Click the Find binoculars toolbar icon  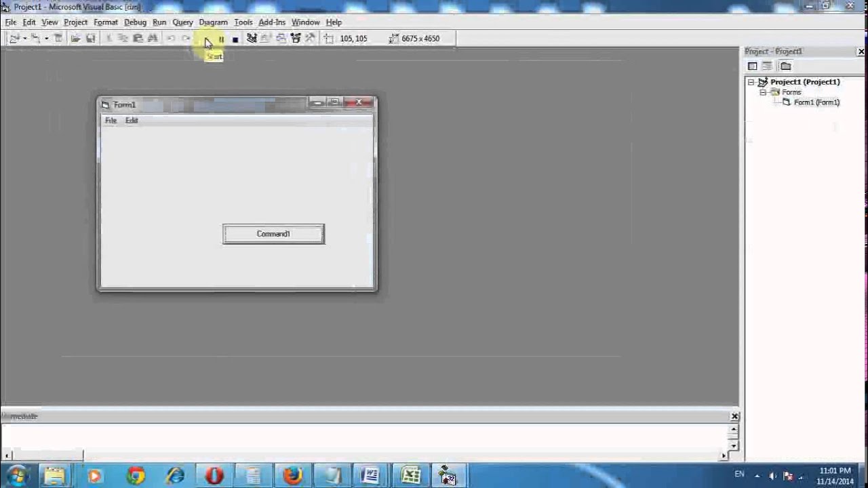153,39
